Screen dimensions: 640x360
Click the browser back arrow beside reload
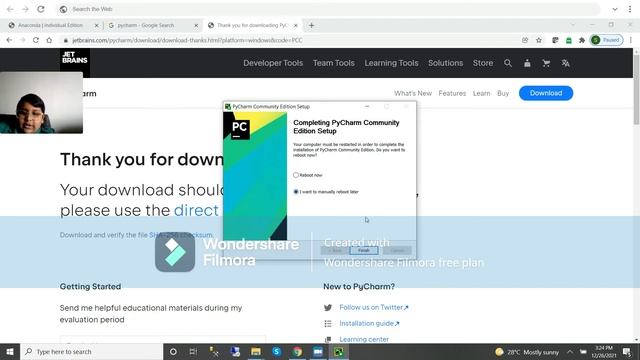click(9, 40)
